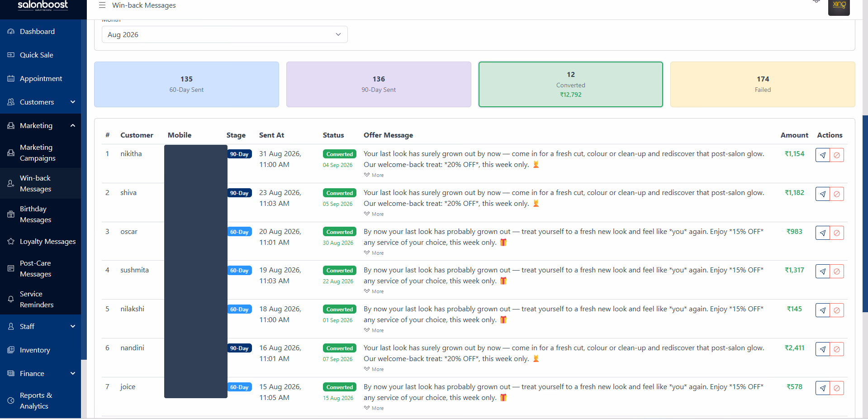The image size is (868, 419).
Task: Click the sidebar vertical scrollbar
Action: (83, 190)
